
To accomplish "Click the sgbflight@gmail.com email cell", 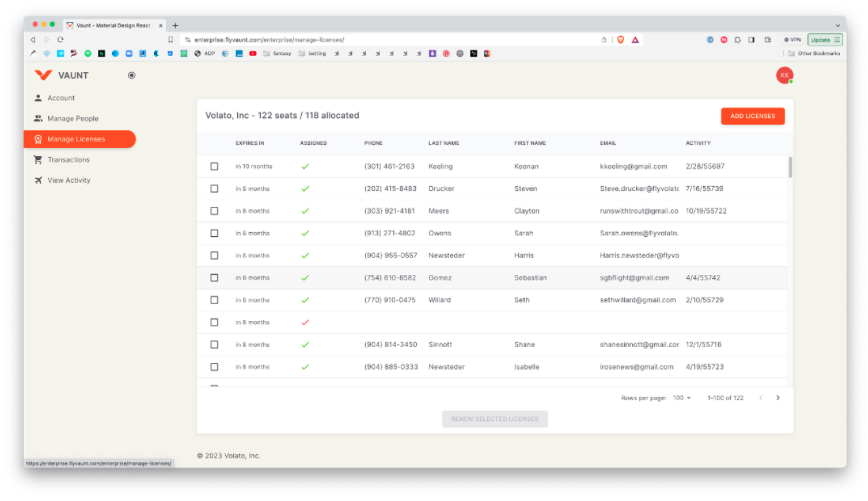I will 634,278.
